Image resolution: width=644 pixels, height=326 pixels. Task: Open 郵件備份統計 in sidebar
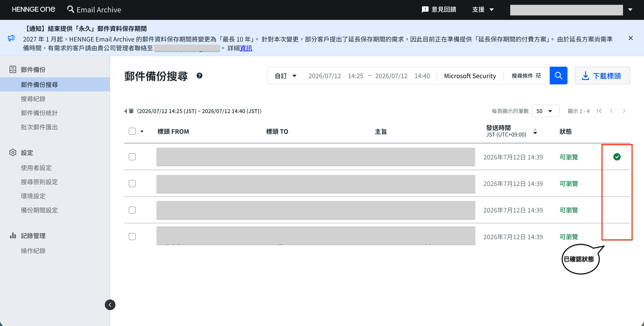point(39,113)
